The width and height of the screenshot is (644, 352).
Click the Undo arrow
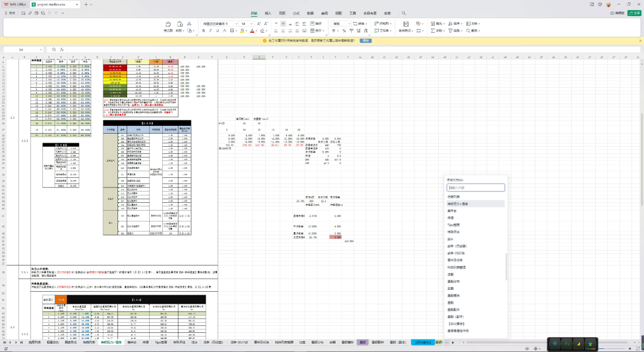pos(49,13)
